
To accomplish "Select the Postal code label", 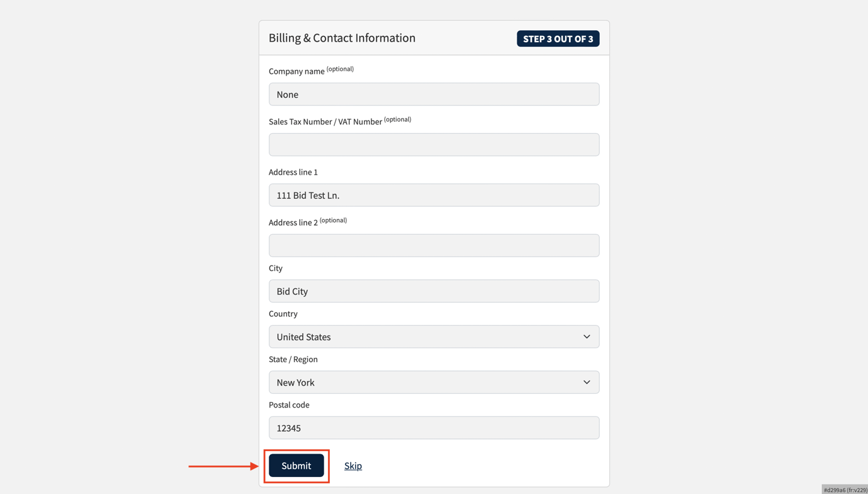I will pos(289,404).
